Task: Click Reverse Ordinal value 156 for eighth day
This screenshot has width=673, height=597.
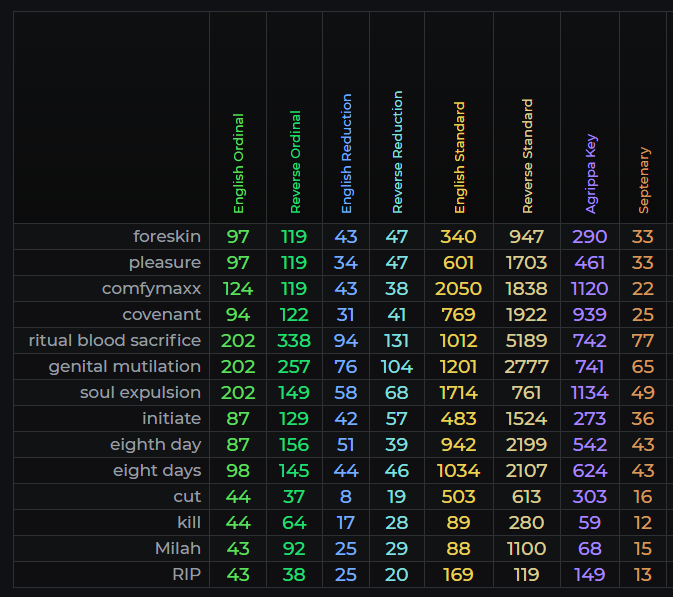Action: (294, 445)
